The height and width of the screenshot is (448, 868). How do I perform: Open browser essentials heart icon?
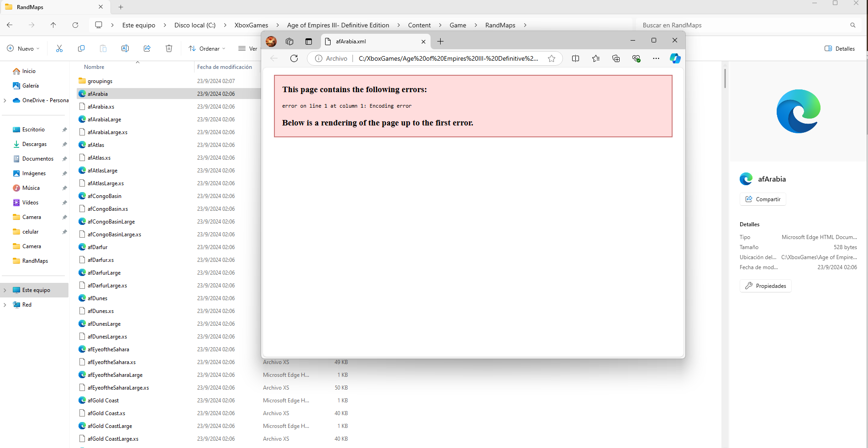(x=636, y=58)
